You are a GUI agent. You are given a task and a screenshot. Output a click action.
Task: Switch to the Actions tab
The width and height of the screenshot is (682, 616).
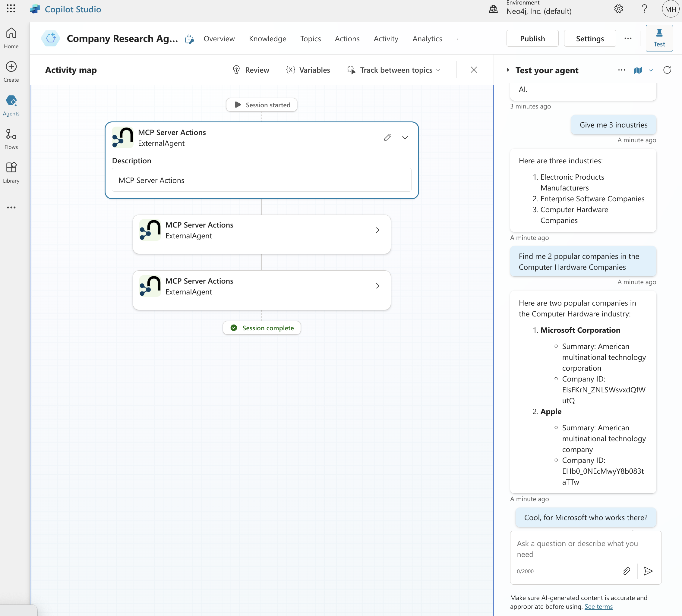pos(347,39)
